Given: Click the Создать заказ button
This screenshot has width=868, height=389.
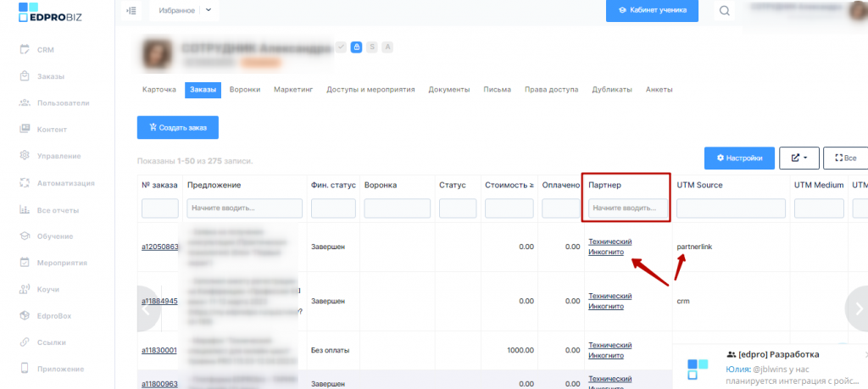Looking at the screenshot, I should (178, 127).
